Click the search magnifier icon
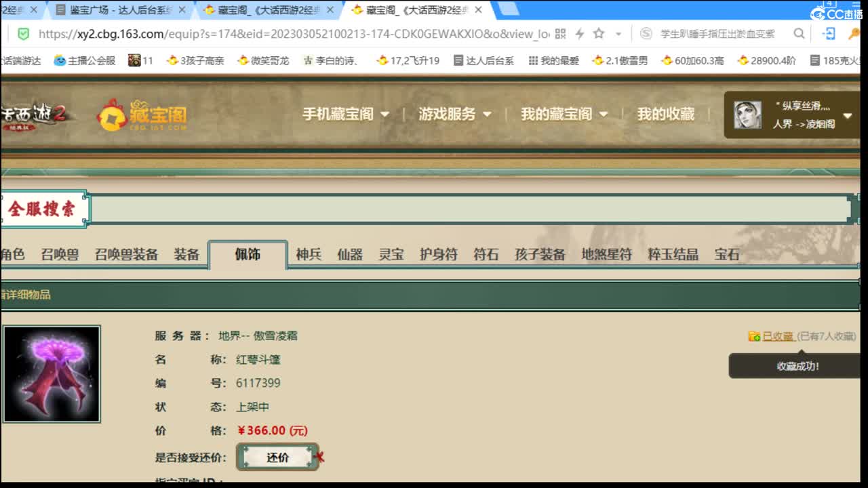Screen dimensions: 868x488 click(x=800, y=34)
